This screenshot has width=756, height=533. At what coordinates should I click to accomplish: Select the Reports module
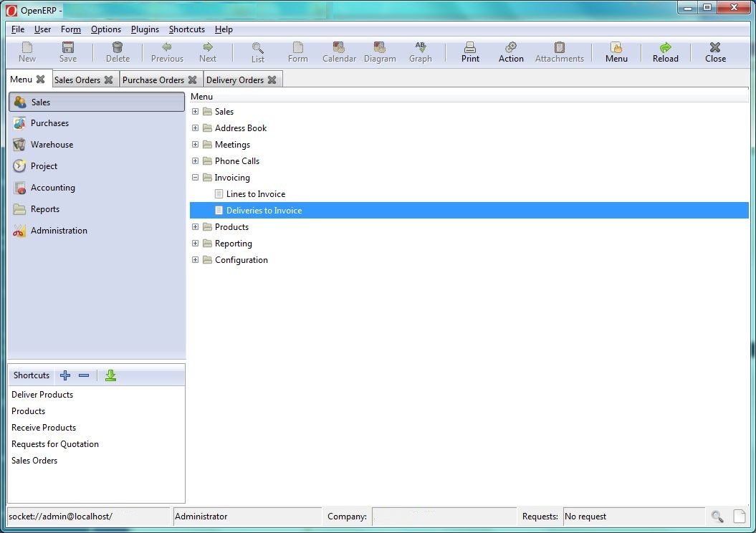(x=97, y=209)
